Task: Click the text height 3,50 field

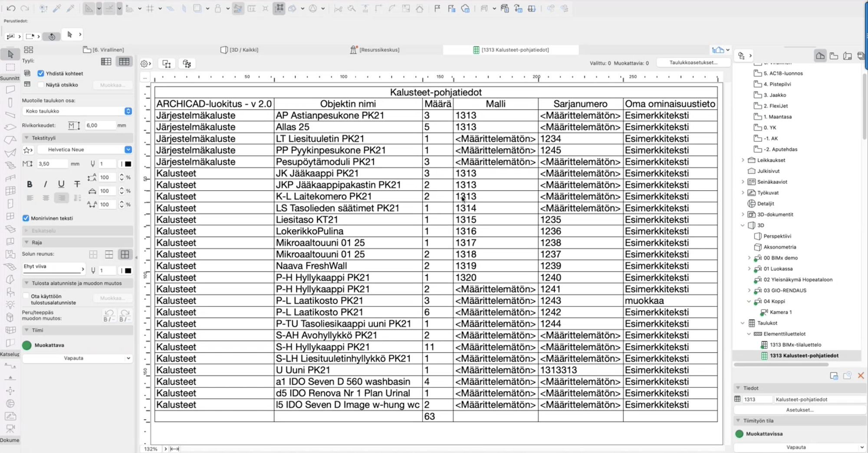Action: point(52,164)
